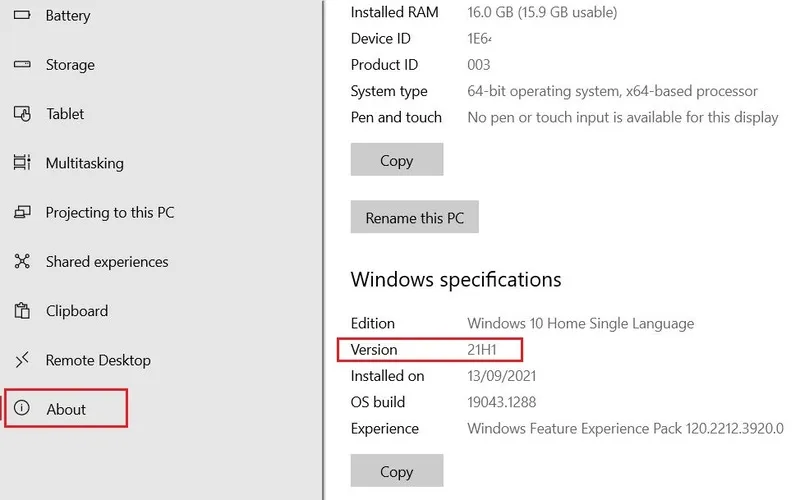Click the version value 21H1
This screenshot has width=800, height=500.
[482, 349]
